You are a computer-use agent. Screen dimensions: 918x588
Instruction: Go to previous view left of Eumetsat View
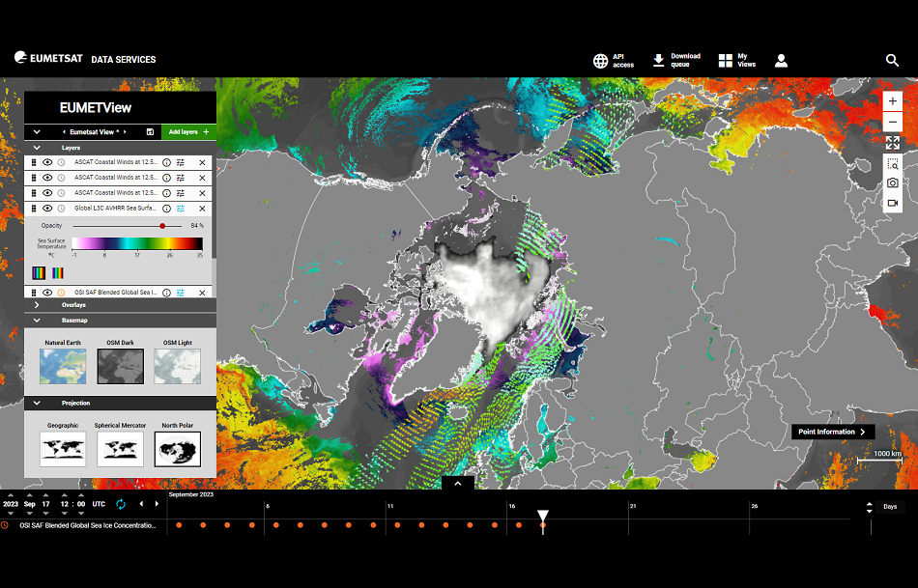click(64, 132)
